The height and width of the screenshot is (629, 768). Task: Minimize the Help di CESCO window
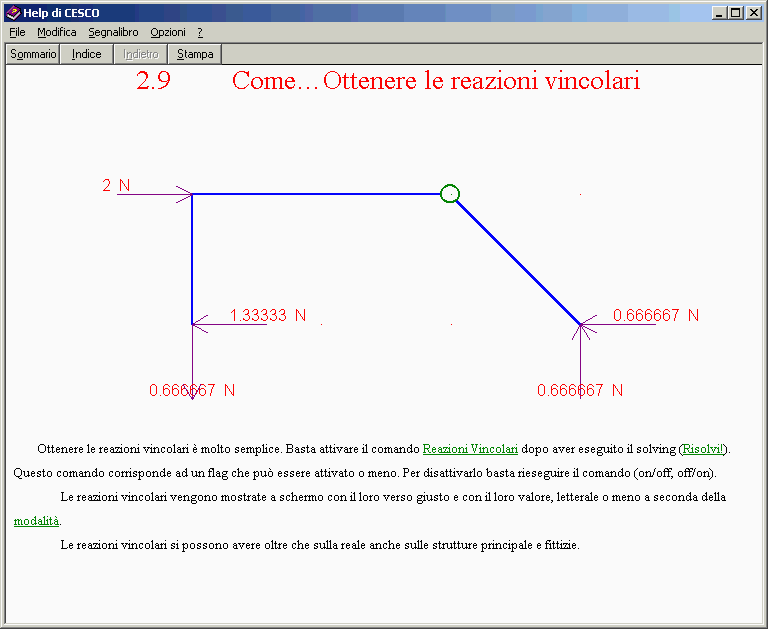[720, 13]
